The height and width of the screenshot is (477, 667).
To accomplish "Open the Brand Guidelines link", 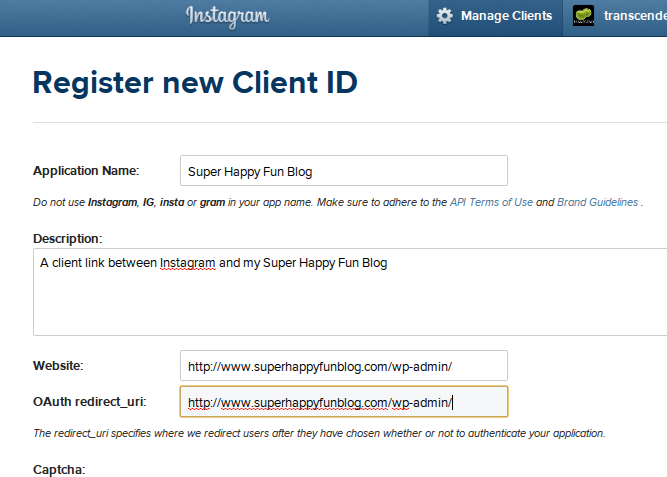I will tap(597, 202).
